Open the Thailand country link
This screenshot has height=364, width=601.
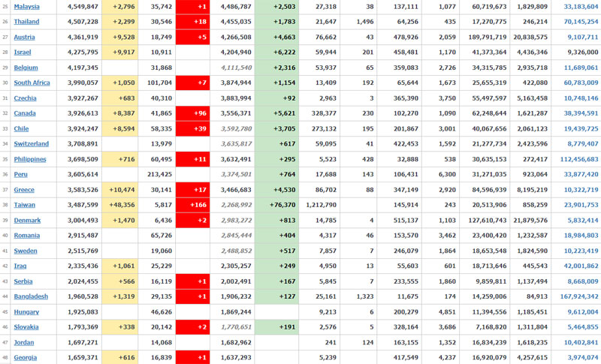(x=26, y=22)
